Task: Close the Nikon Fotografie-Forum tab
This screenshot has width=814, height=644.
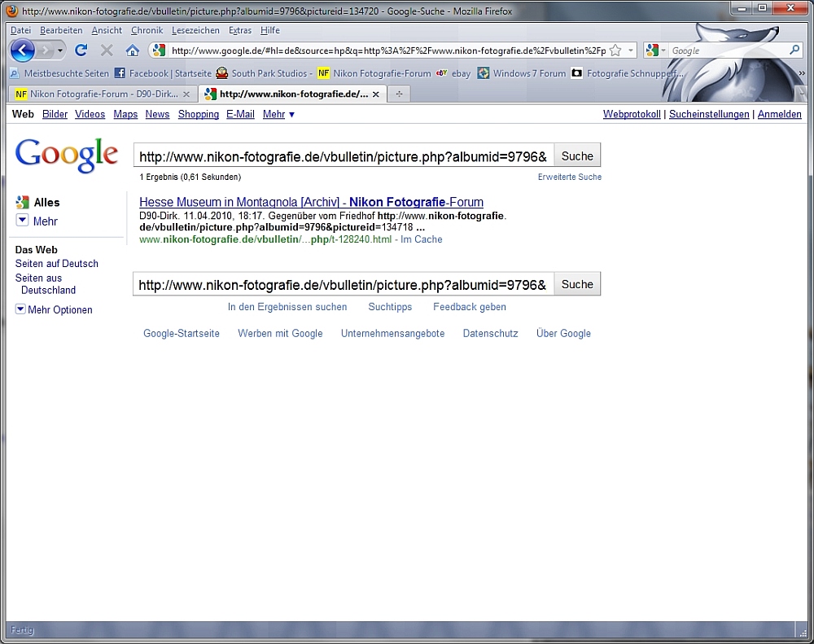Action: pos(186,94)
